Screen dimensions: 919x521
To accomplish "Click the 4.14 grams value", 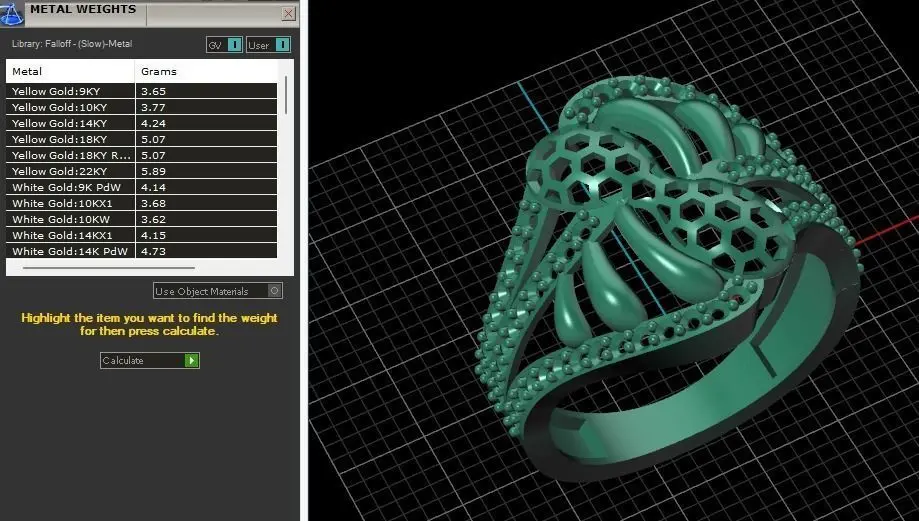I will pos(154,188).
